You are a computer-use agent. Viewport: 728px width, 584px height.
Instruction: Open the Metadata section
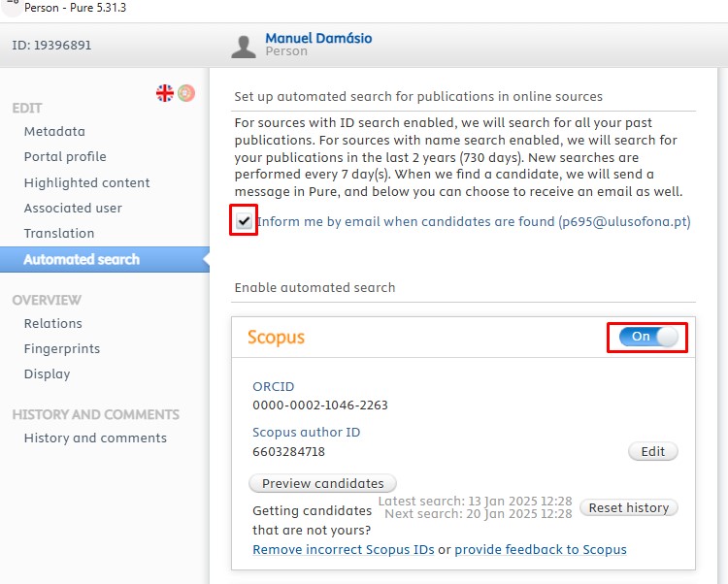tap(54, 131)
